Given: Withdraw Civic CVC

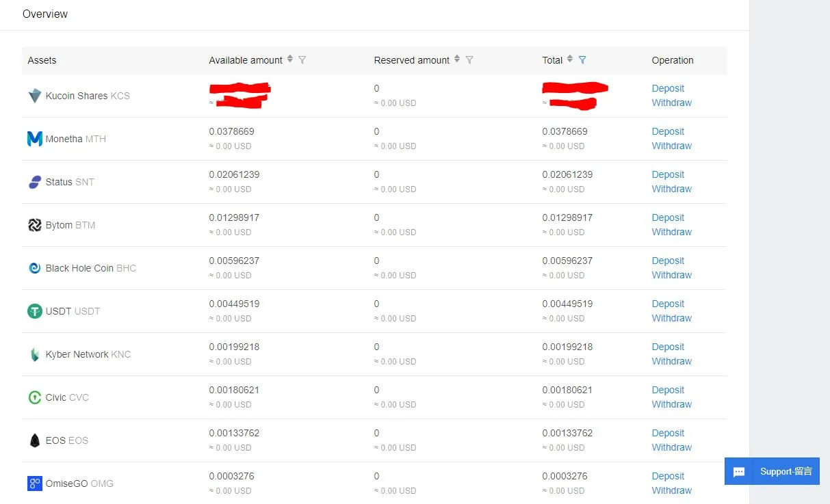Looking at the screenshot, I should pyautogui.click(x=672, y=404).
